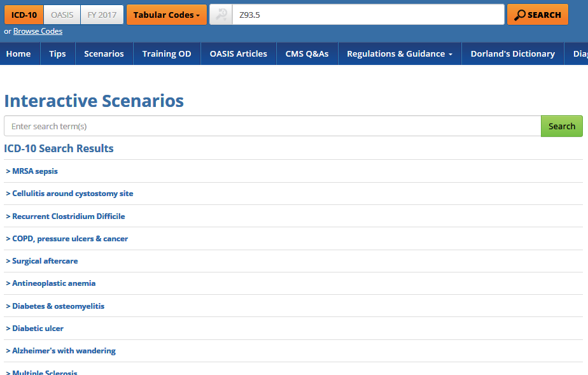
Task: Switch to the OASIS toggle option
Action: tap(62, 15)
